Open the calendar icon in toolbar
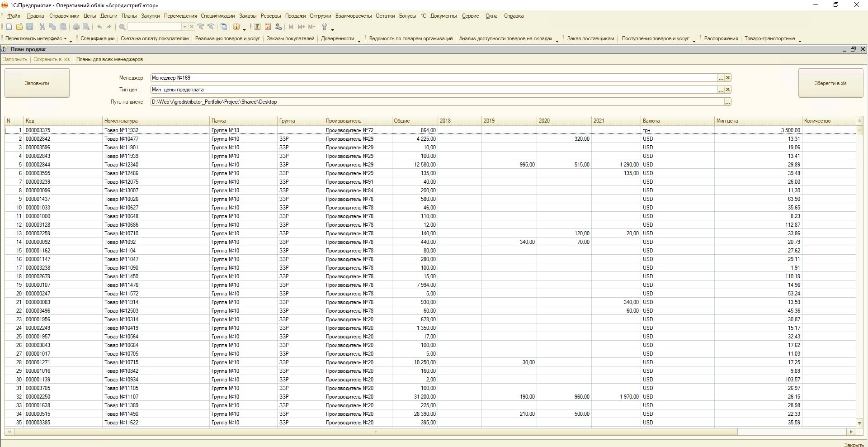Screen dimensions: 868x447 268,27
